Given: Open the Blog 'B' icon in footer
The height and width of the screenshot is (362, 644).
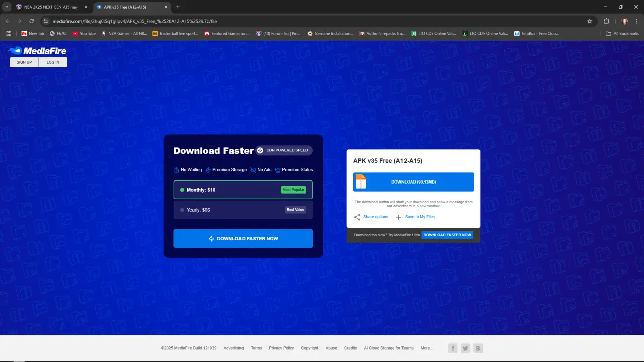Looking at the screenshot, I should (478, 348).
